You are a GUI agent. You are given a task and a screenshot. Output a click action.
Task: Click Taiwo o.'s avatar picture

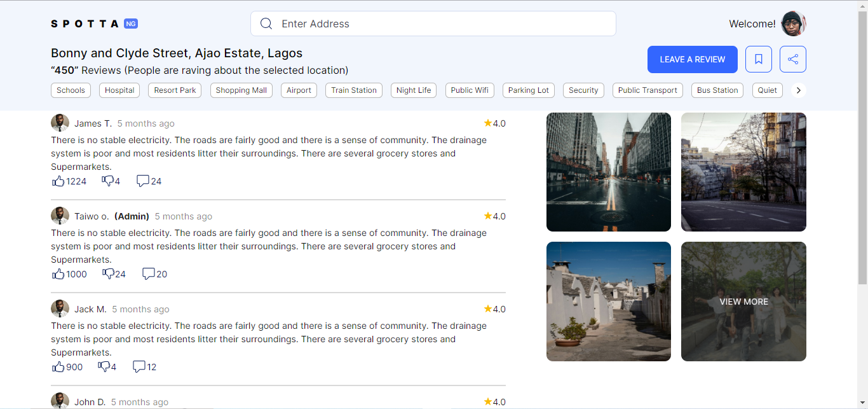pyautogui.click(x=60, y=216)
